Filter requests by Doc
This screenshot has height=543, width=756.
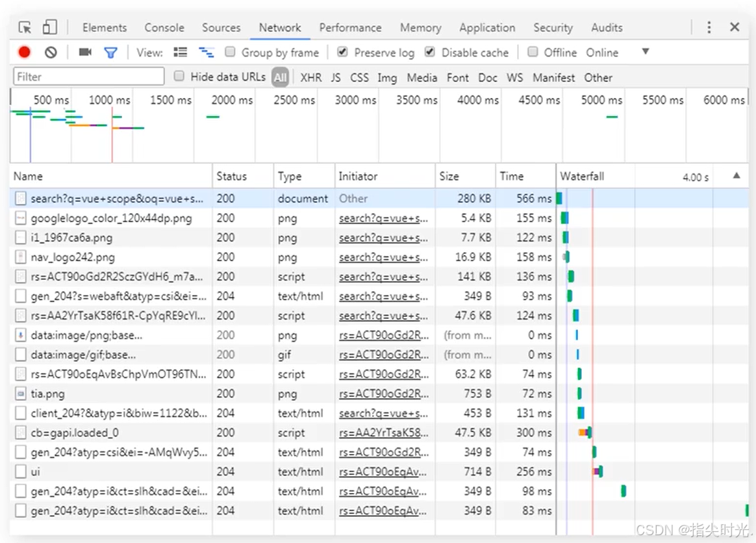click(488, 78)
